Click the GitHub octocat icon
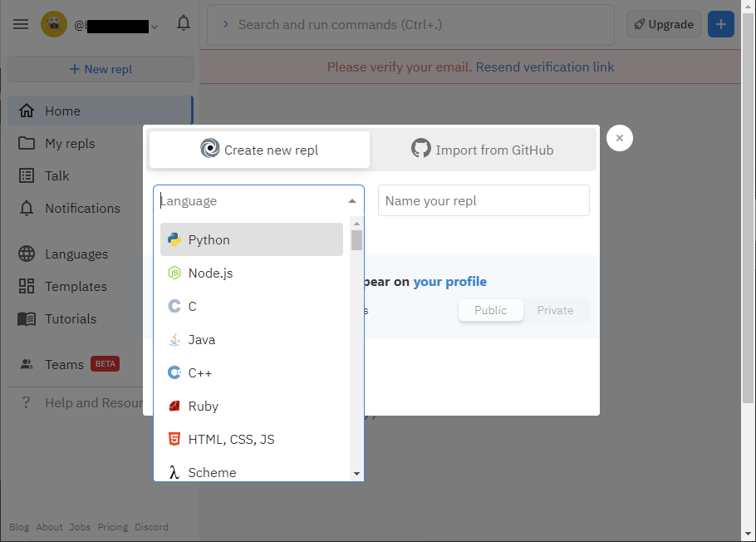 pos(421,148)
